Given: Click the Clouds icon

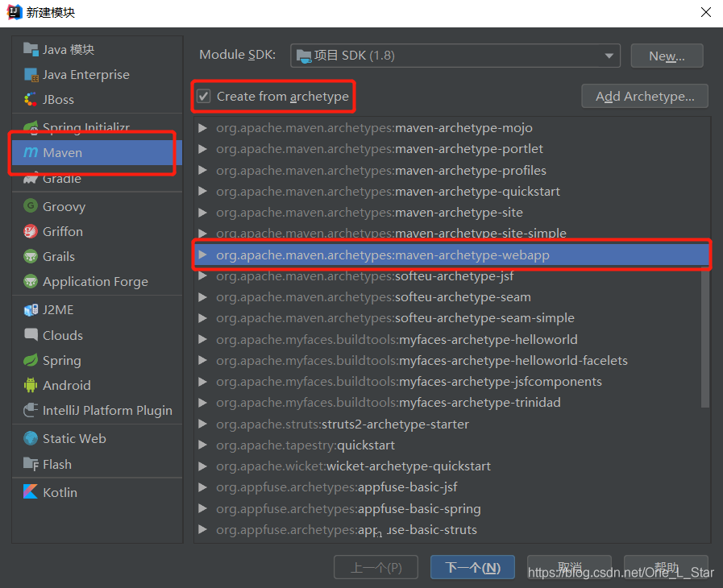Looking at the screenshot, I should coord(31,335).
